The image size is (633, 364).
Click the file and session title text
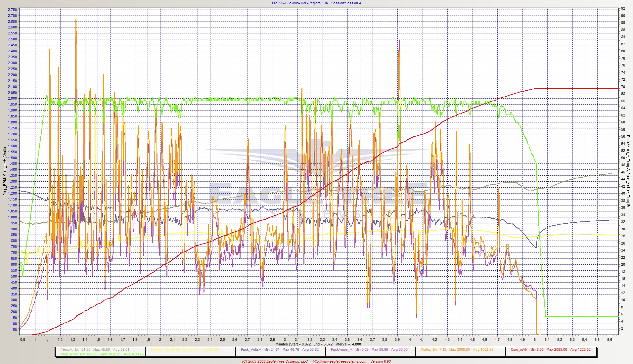(x=316, y=3)
